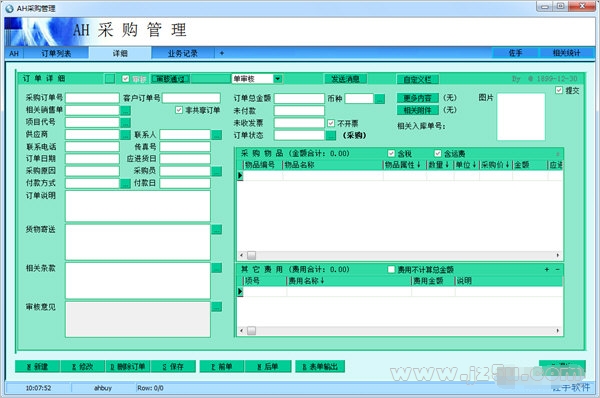Open lookup button beside 联系人 field
This screenshot has height=398, width=600.
click(x=217, y=135)
